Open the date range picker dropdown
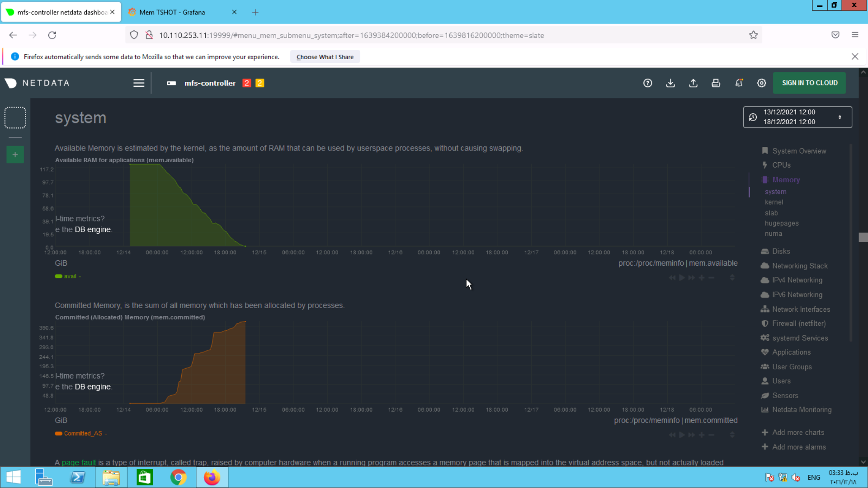 pyautogui.click(x=797, y=117)
